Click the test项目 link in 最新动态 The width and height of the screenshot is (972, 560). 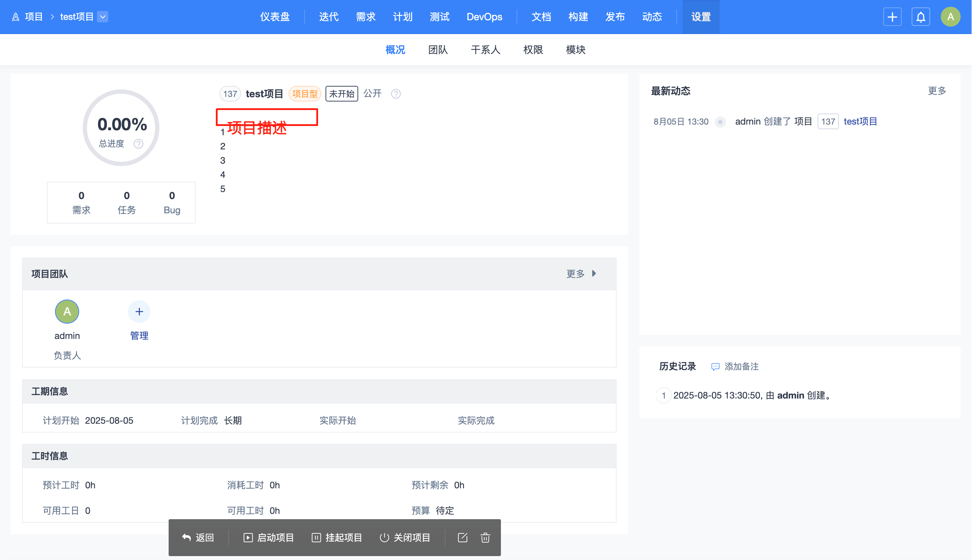pyautogui.click(x=860, y=121)
